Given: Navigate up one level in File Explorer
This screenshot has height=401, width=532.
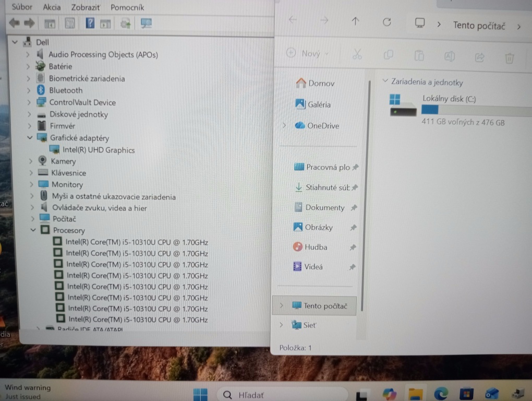Looking at the screenshot, I should click(x=355, y=22).
